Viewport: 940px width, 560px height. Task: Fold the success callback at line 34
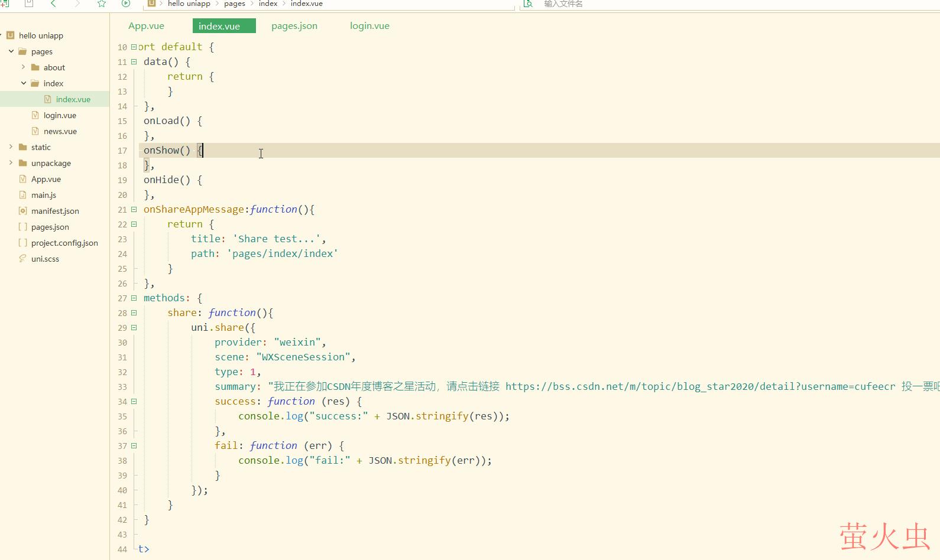click(x=134, y=402)
